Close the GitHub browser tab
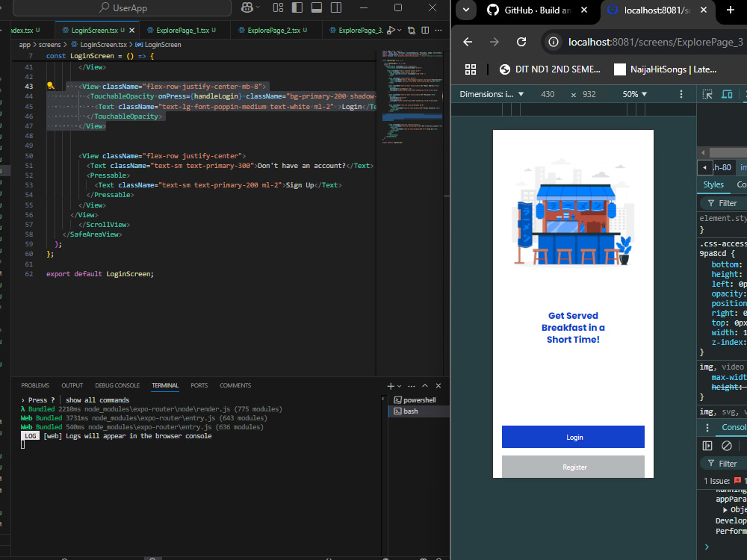This screenshot has width=747, height=560. click(584, 10)
